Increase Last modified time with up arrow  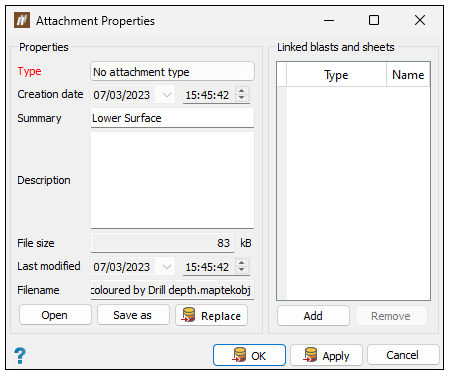(242, 263)
